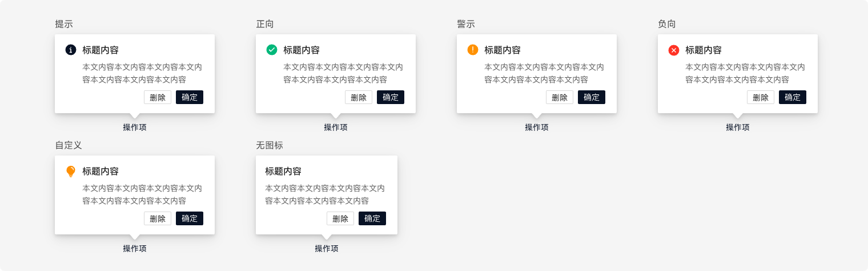The width and height of the screenshot is (868, 271).
Task: Click 操作项 trigger below the 负向 popover
Action: [x=738, y=127]
